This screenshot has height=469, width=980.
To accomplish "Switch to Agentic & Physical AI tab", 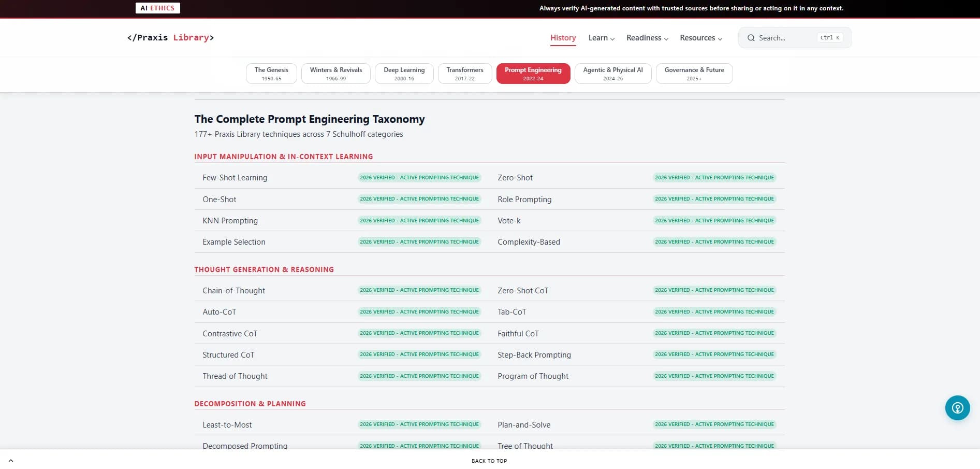I will [612, 74].
